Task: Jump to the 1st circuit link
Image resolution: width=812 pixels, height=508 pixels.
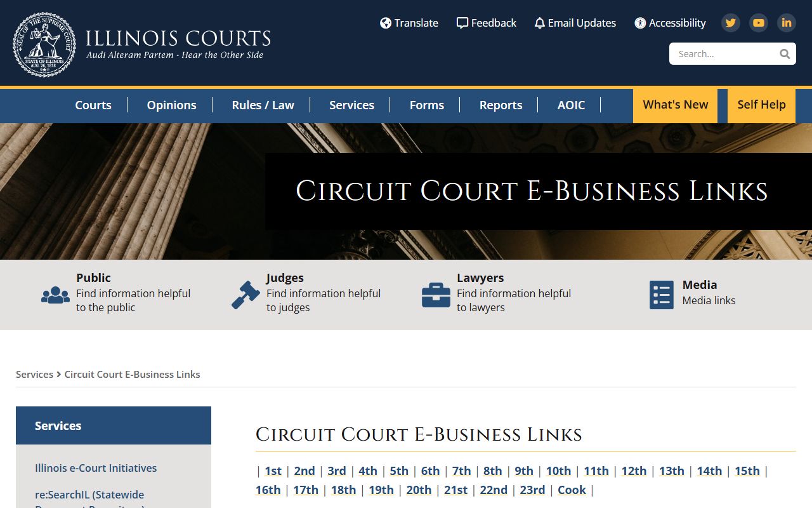Action: (273, 471)
